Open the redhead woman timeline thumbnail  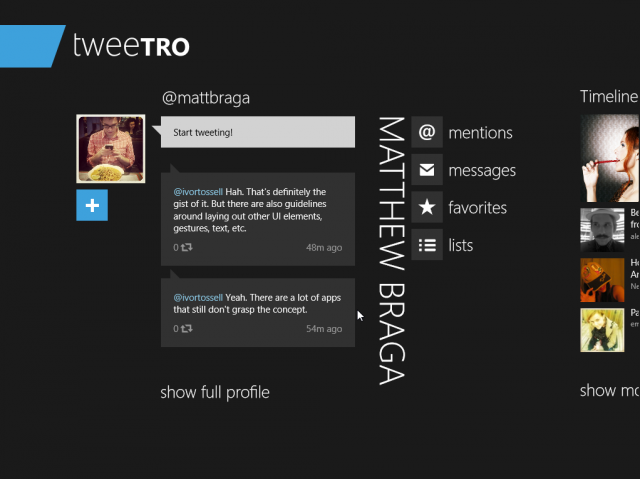click(x=610, y=158)
